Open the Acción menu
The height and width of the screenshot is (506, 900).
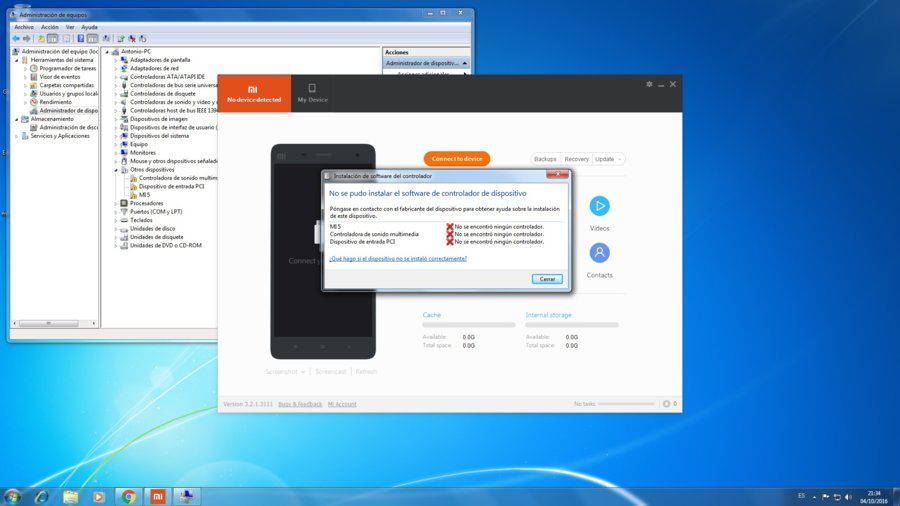49,27
